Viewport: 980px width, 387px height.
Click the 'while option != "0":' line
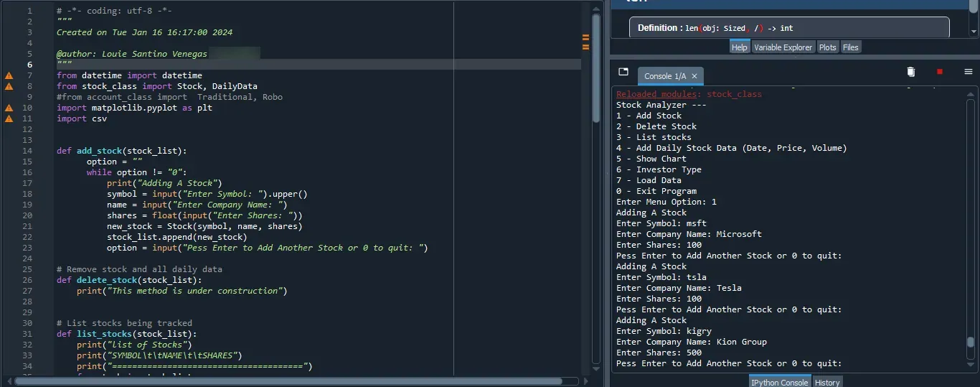(136, 172)
